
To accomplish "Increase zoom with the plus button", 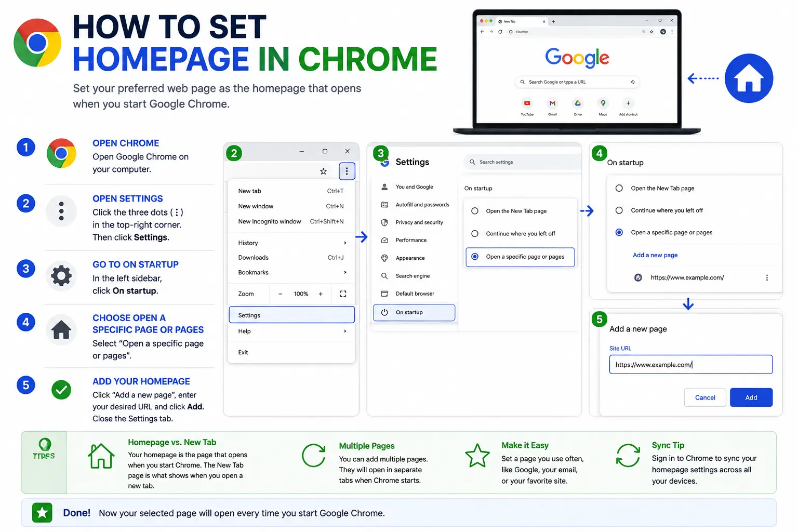I will coord(321,294).
